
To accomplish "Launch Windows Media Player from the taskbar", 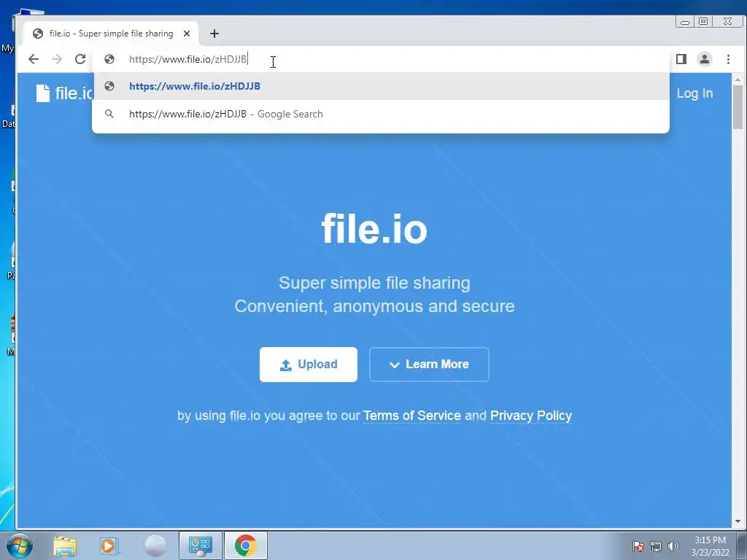I will [109, 545].
